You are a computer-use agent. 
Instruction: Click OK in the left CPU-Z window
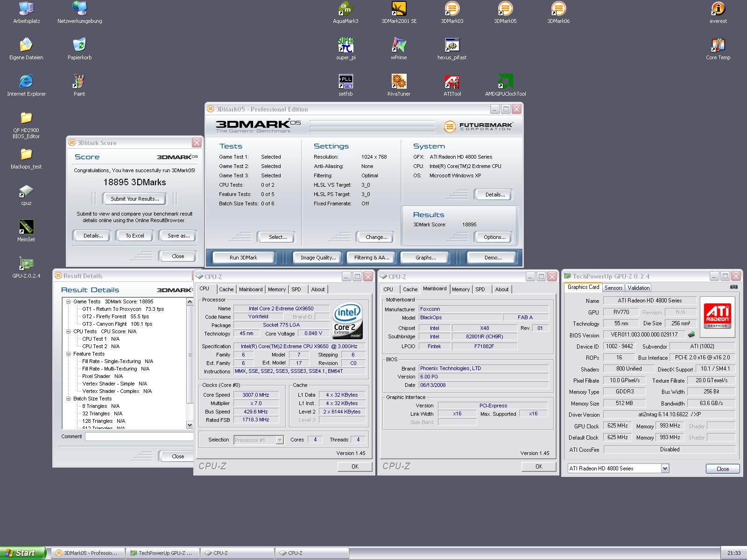click(355, 466)
